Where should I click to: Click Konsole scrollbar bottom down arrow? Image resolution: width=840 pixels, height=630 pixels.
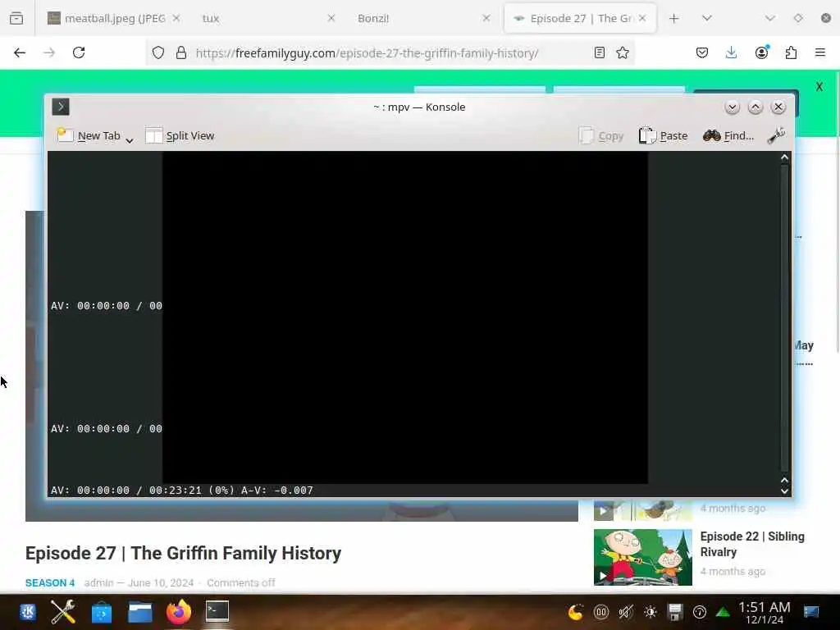[784, 491]
